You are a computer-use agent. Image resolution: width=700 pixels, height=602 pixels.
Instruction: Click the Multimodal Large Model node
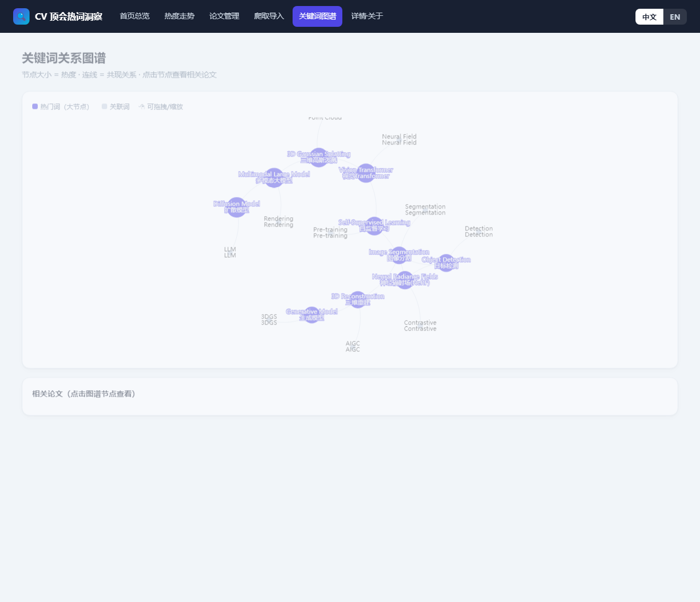[x=274, y=178]
